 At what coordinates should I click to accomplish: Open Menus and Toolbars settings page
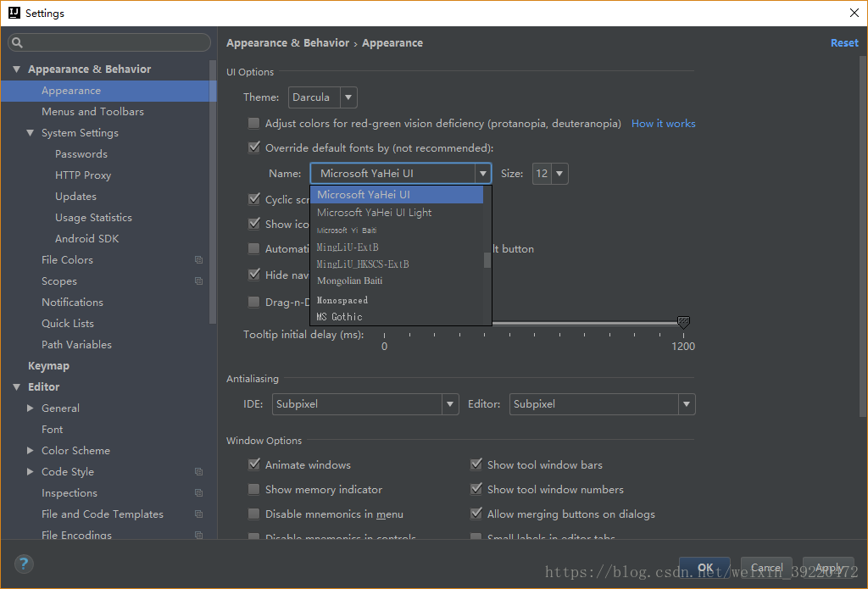92,112
